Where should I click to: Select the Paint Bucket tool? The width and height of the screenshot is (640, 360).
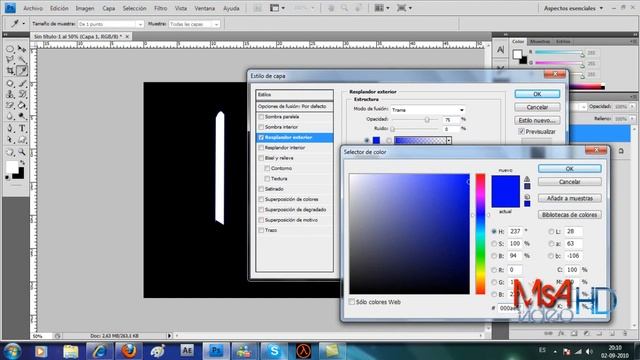pyautogui.click(x=22, y=105)
